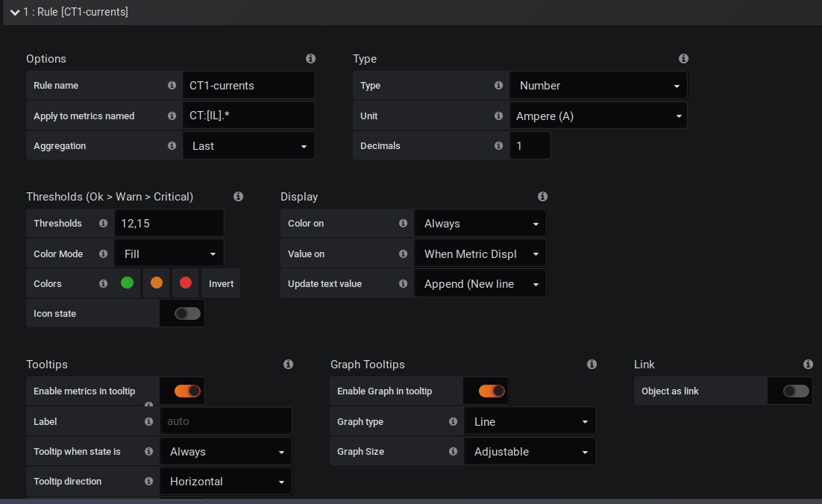
Task: Open the Graph type dropdown showing Line
Action: 530,421
